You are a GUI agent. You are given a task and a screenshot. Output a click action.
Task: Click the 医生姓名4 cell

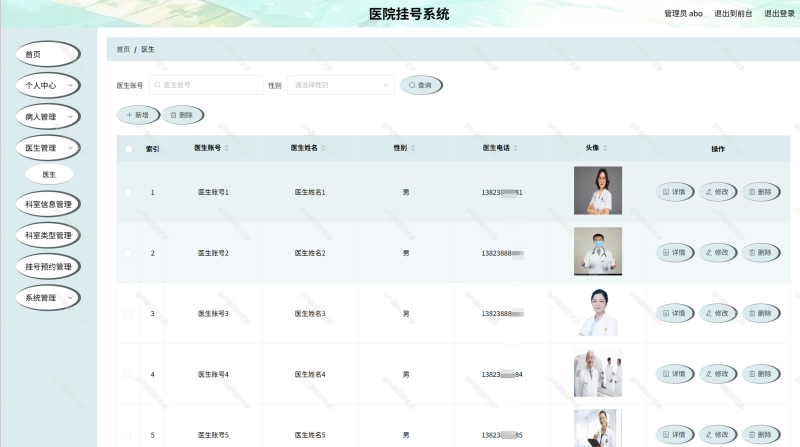click(310, 375)
